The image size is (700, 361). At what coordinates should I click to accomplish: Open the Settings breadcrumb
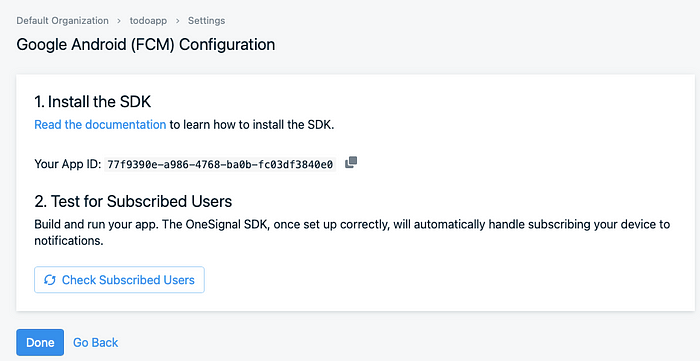[x=206, y=21]
